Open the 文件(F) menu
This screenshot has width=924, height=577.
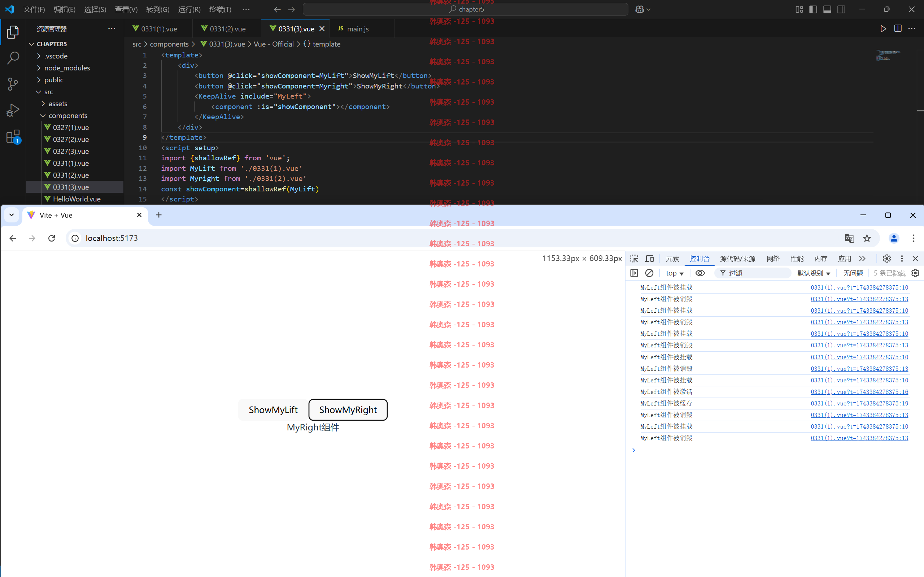click(34, 9)
